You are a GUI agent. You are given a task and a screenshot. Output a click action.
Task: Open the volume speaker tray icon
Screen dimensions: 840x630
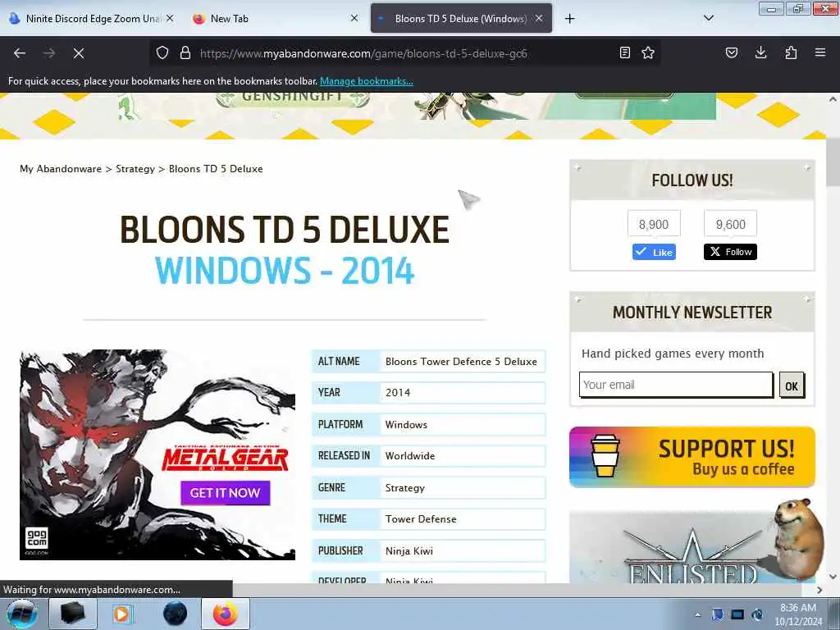pos(757,614)
